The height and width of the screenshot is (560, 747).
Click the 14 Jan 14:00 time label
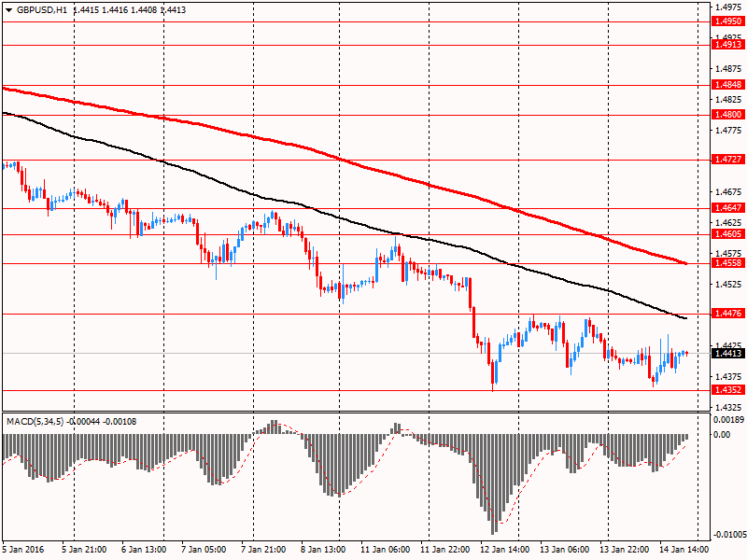tap(684, 550)
